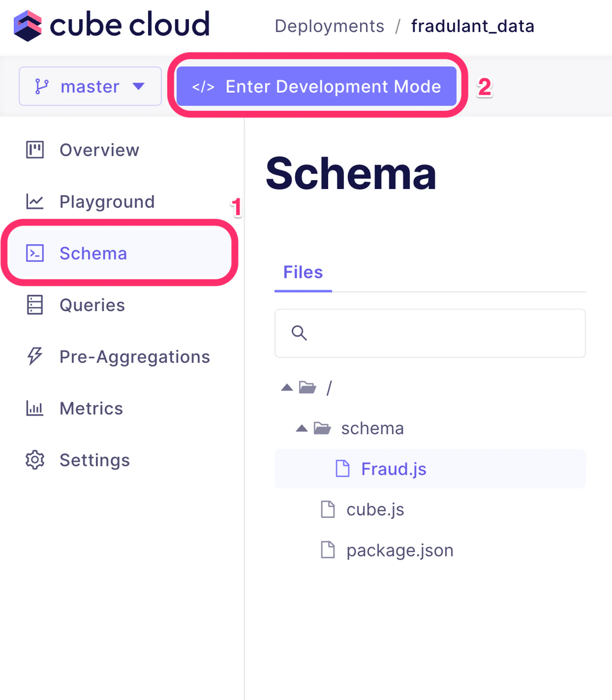Collapse the root folder triangle
The image size is (612, 700).
[x=287, y=388]
